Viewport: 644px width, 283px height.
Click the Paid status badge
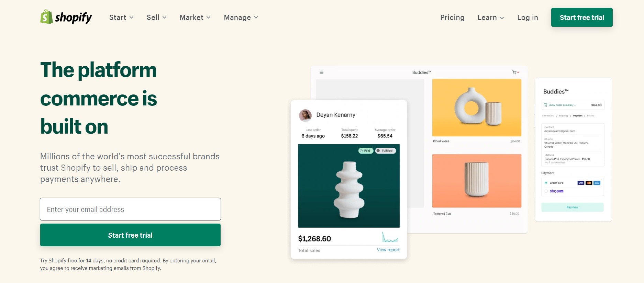[x=366, y=151]
